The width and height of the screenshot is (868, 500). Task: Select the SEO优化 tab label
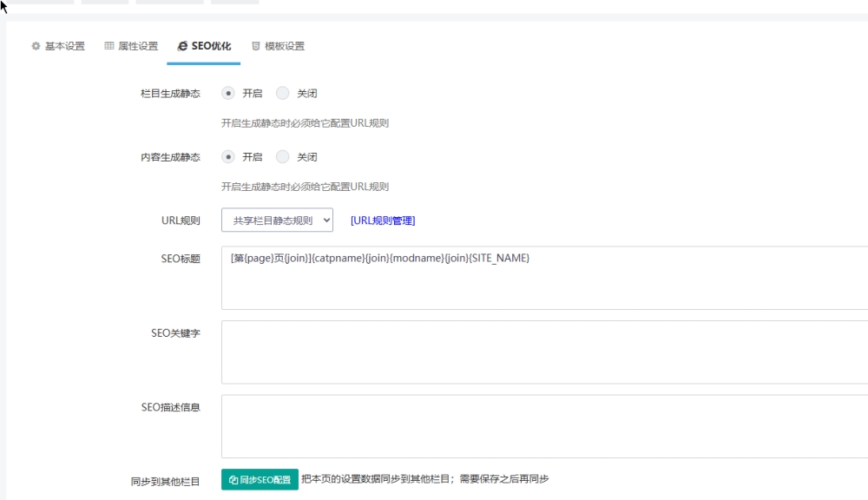[x=211, y=46]
